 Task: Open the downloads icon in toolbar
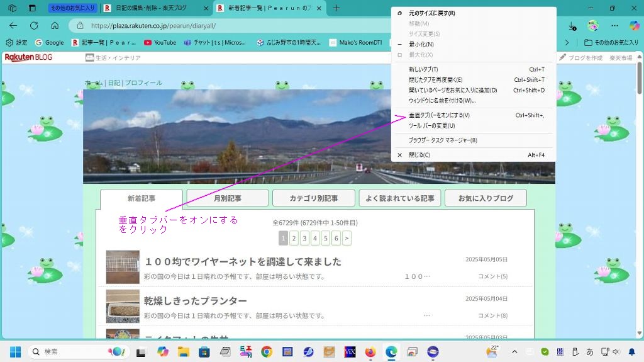pyautogui.click(x=572, y=26)
